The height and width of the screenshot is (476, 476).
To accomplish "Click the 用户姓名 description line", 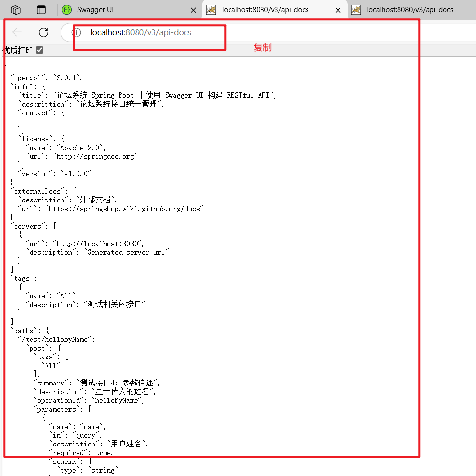I will (98, 444).
